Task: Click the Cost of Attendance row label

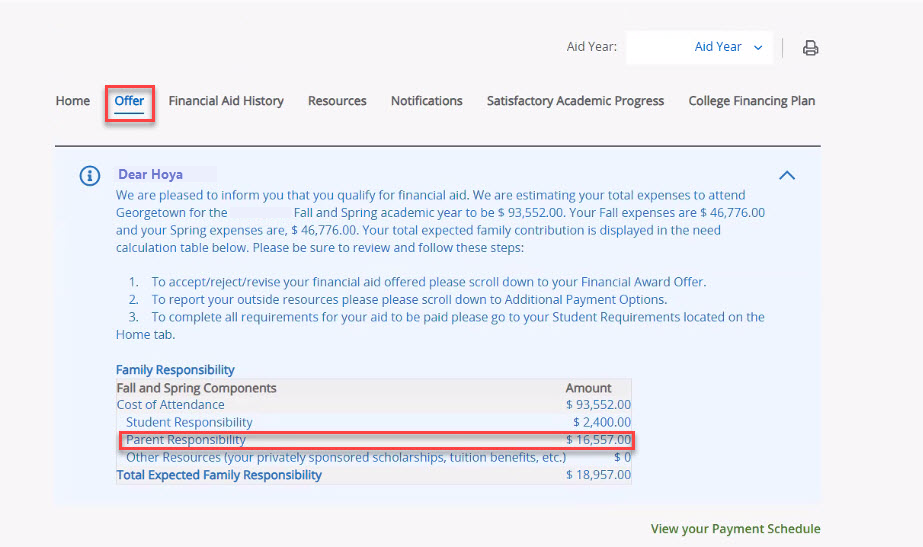Action: tap(171, 405)
